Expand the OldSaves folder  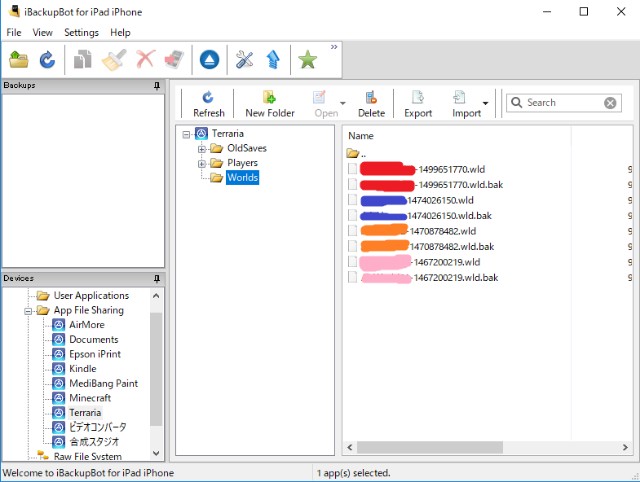[x=202, y=149]
